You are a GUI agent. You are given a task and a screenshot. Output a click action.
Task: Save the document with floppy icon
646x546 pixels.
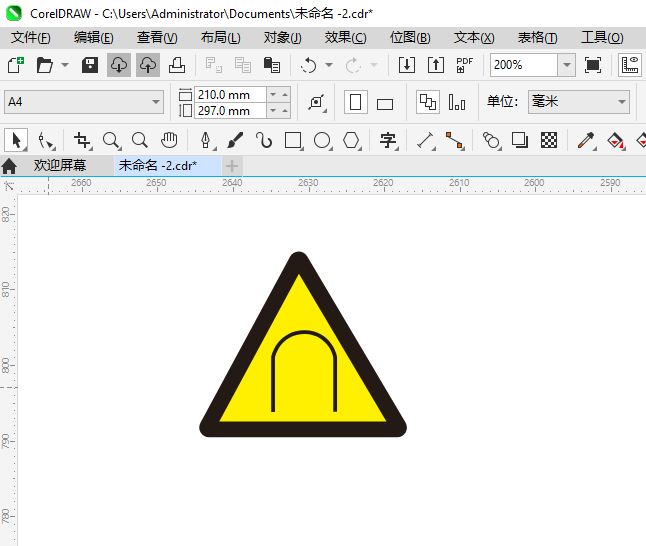(x=90, y=65)
